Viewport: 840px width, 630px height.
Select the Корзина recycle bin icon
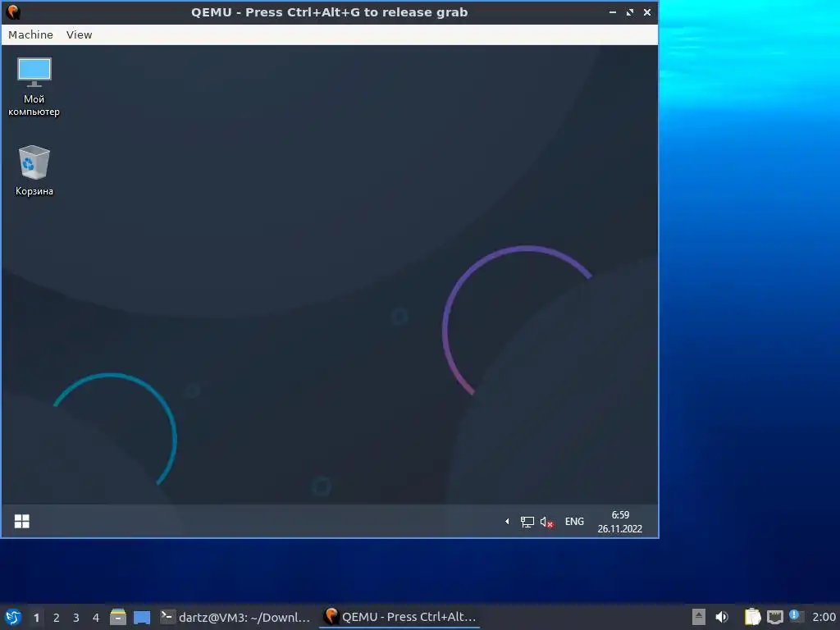(34, 171)
